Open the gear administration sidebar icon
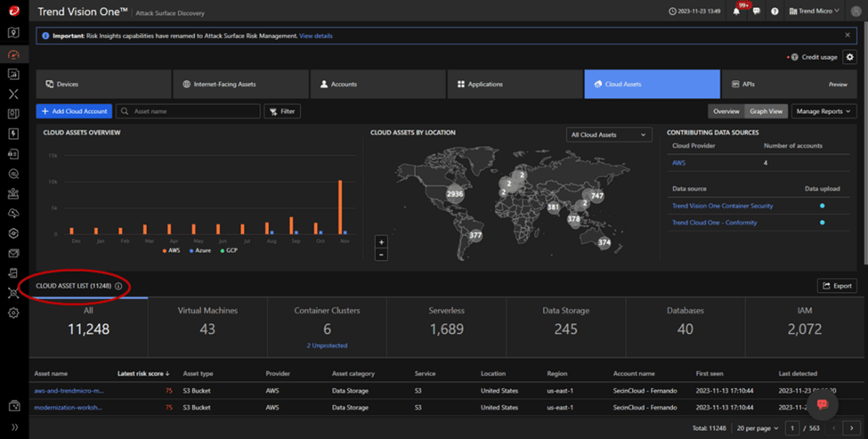868x439 pixels. (14, 313)
